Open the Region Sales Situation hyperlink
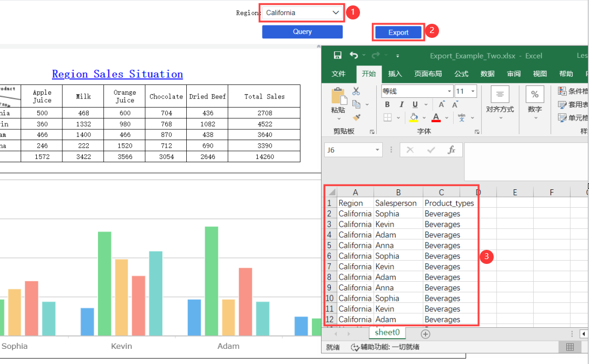 tap(117, 74)
